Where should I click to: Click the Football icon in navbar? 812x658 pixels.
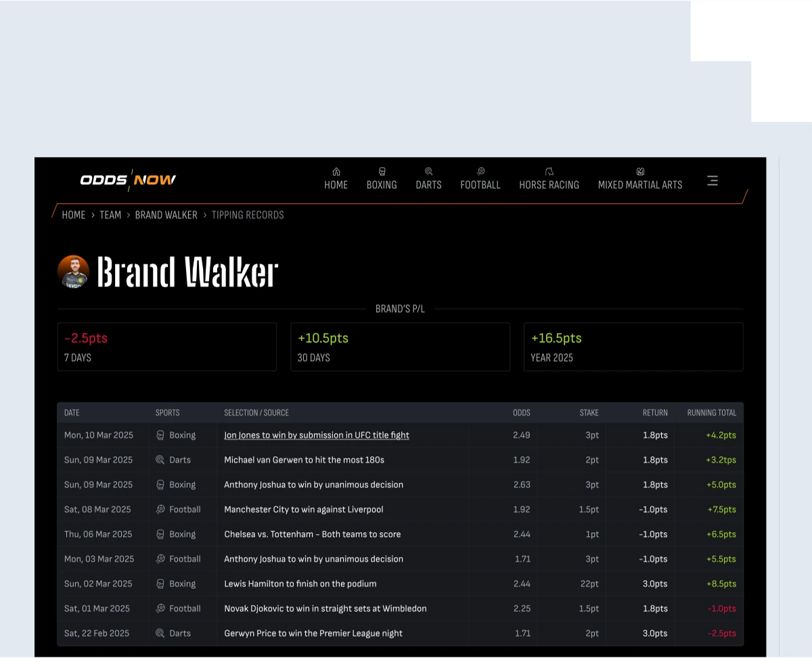(x=480, y=172)
